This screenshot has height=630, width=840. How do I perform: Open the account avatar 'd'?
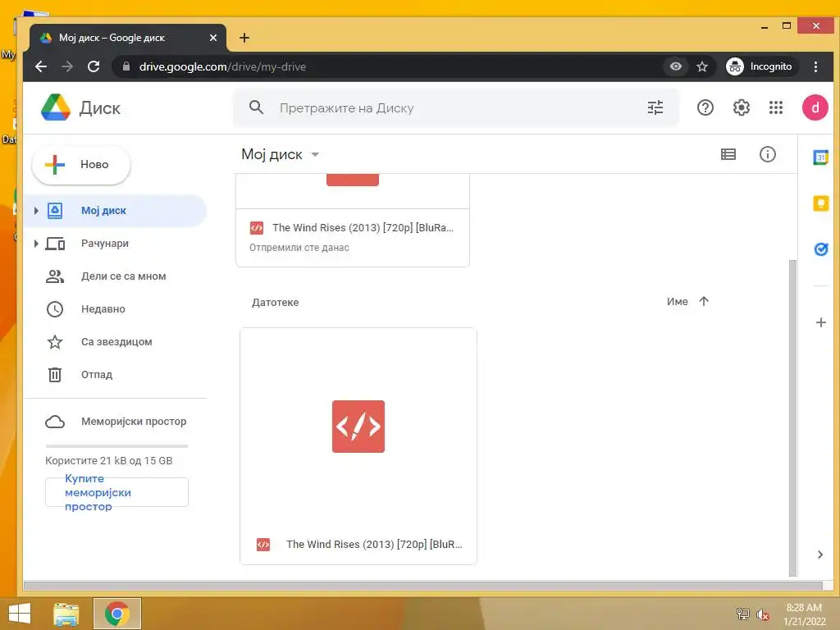[x=815, y=107]
